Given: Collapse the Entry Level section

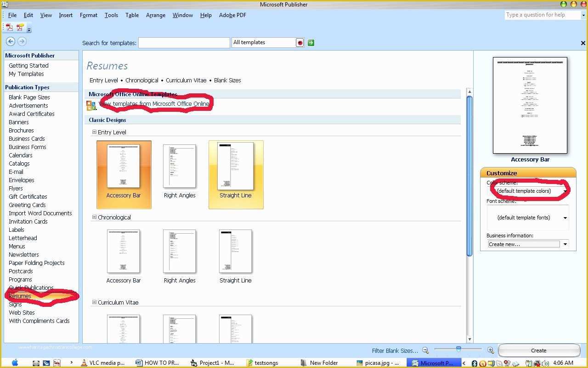Looking at the screenshot, I should coord(94,132).
